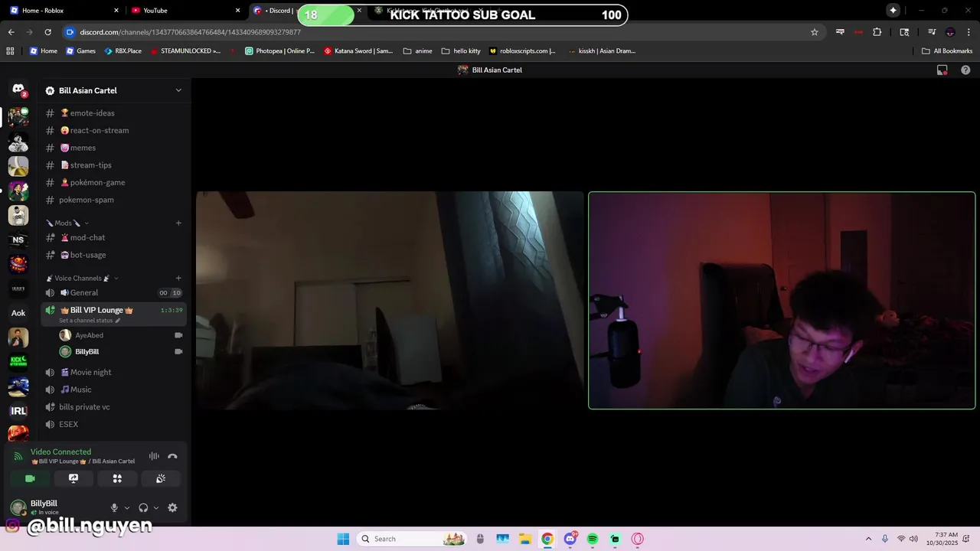Open the soundboard button
The image size is (980, 551).
pyautogui.click(x=161, y=478)
